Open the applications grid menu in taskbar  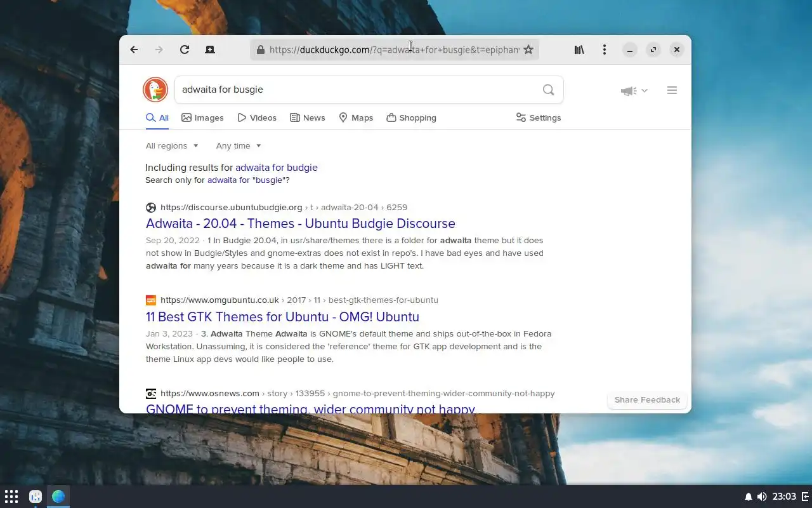coord(11,497)
